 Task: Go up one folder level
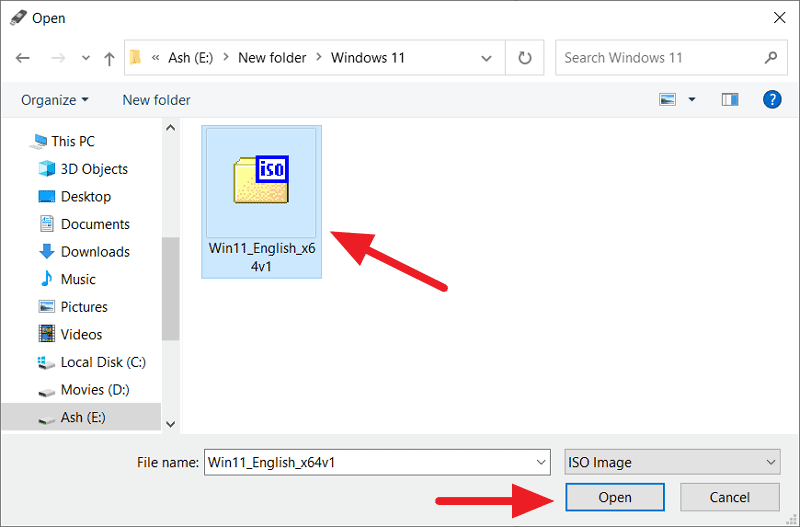click(x=109, y=59)
